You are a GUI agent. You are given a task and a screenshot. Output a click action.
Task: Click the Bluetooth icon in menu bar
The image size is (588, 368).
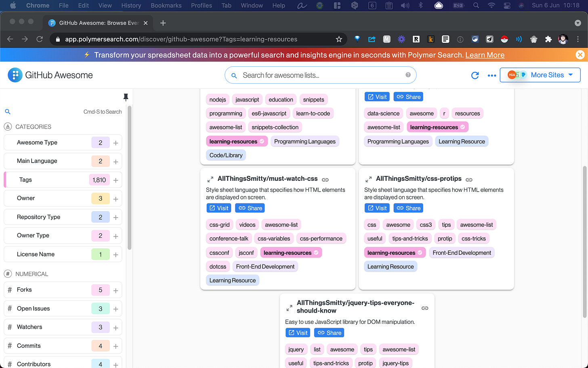click(420, 6)
